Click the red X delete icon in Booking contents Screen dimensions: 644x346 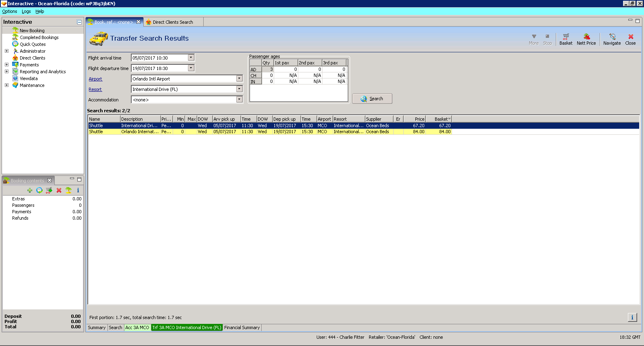point(59,190)
